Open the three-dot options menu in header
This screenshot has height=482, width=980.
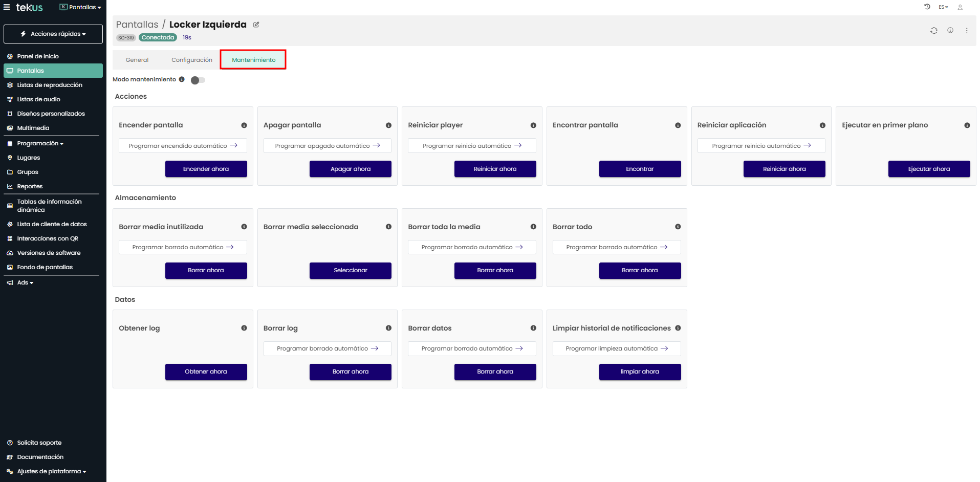coord(966,31)
